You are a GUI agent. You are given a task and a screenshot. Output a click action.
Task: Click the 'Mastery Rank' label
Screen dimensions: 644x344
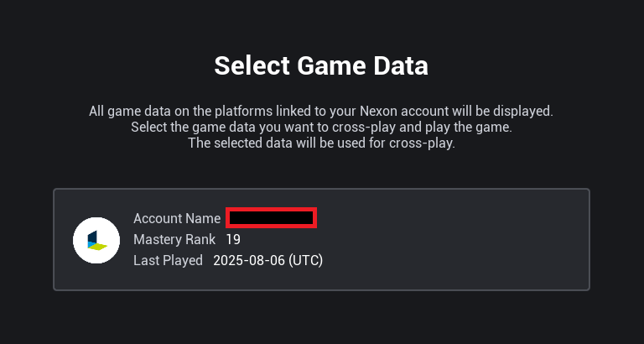(x=174, y=239)
